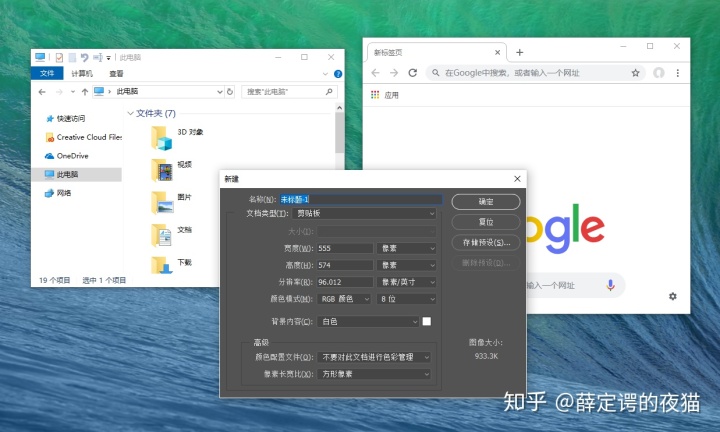
Task: Click the Explorer properties icon in title bar
Action: (x=59, y=57)
